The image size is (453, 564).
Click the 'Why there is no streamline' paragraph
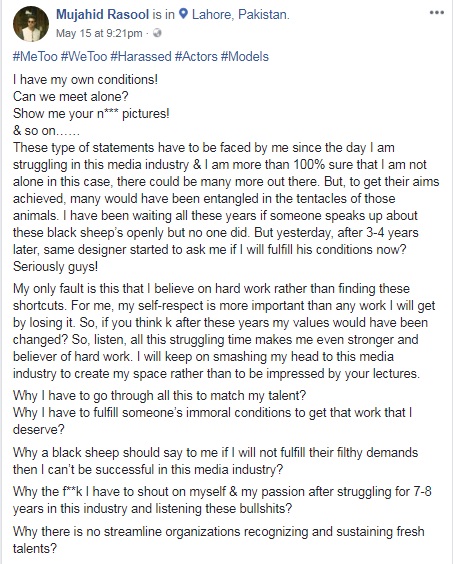tap(219, 540)
